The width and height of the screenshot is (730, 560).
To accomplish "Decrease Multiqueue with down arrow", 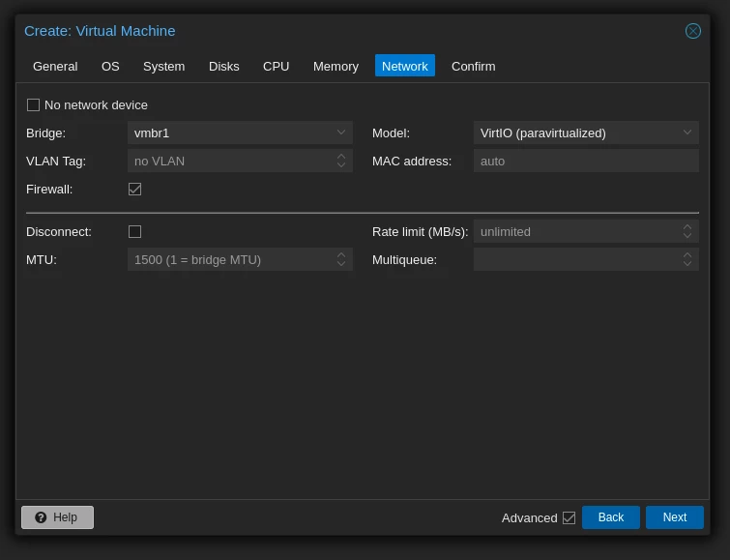I will pos(687,264).
